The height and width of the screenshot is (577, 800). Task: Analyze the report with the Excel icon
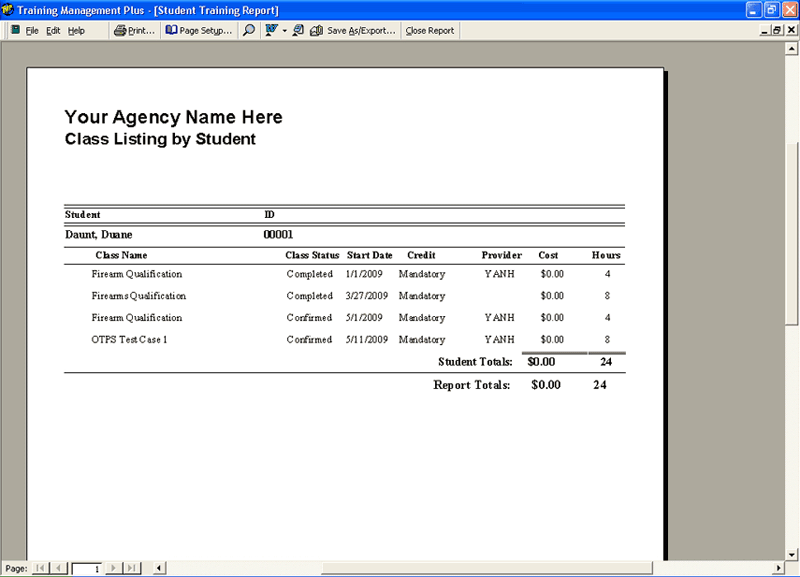(x=297, y=30)
